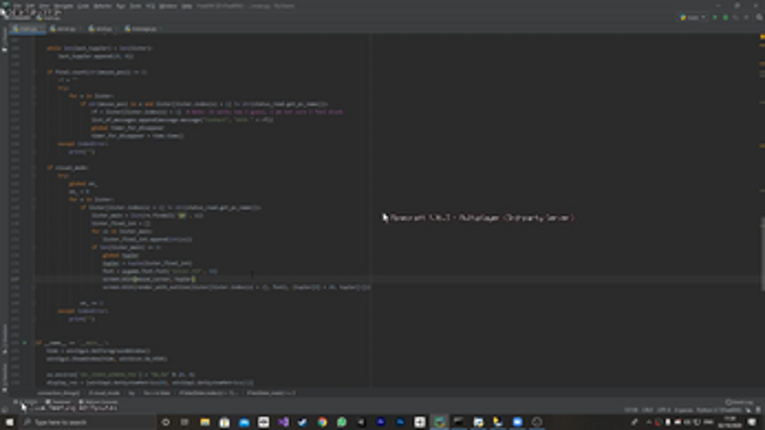This screenshot has height=430, width=765.
Task: Click the caret line:column position in status bar
Action: coord(631,410)
